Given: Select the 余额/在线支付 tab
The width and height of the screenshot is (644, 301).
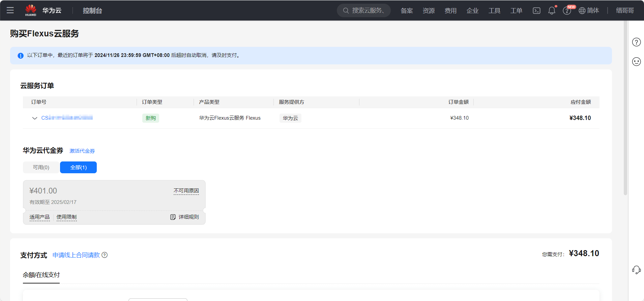Looking at the screenshot, I should pyautogui.click(x=41, y=275).
